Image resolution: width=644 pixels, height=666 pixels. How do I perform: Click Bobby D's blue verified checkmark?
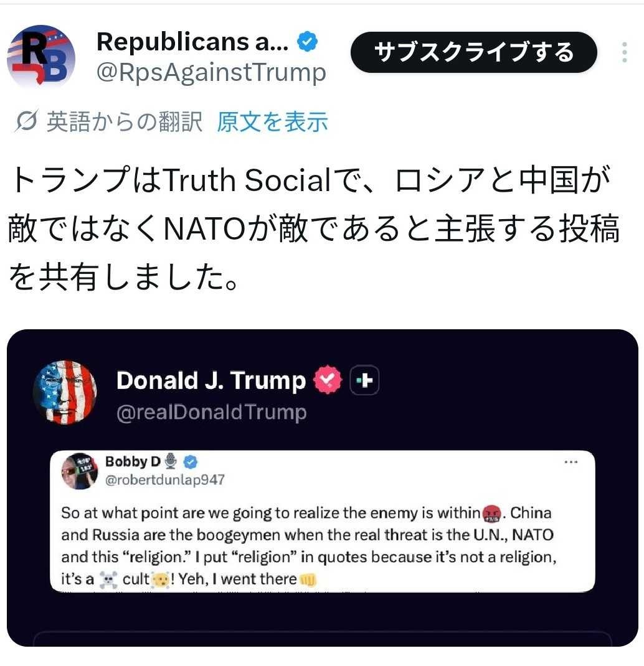(191, 461)
